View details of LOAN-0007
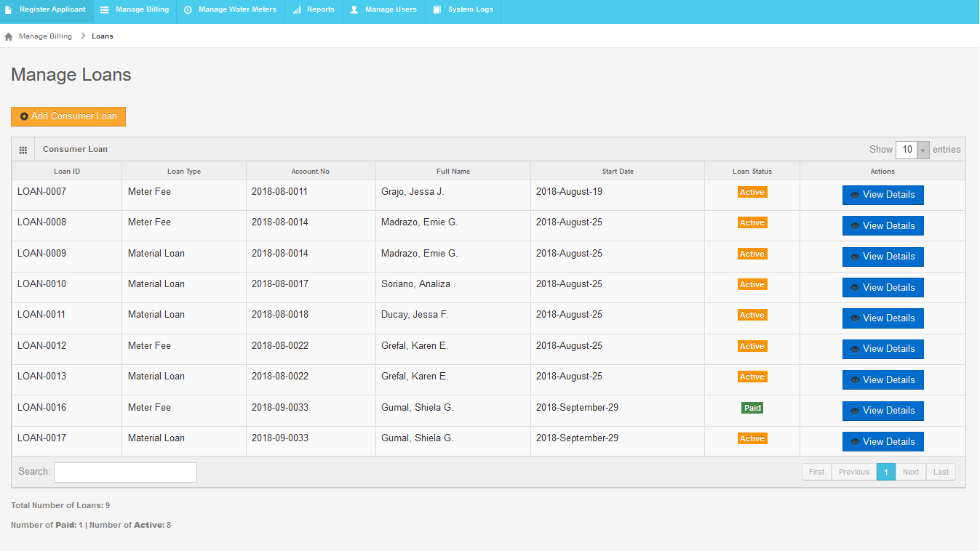This screenshot has width=980, height=551. 883,195
